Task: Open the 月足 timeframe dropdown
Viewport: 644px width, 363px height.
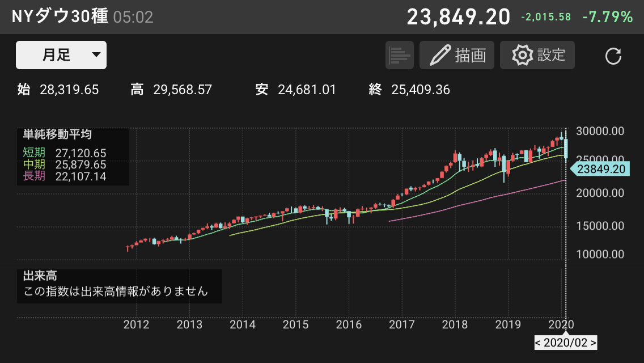Action: coord(61,54)
